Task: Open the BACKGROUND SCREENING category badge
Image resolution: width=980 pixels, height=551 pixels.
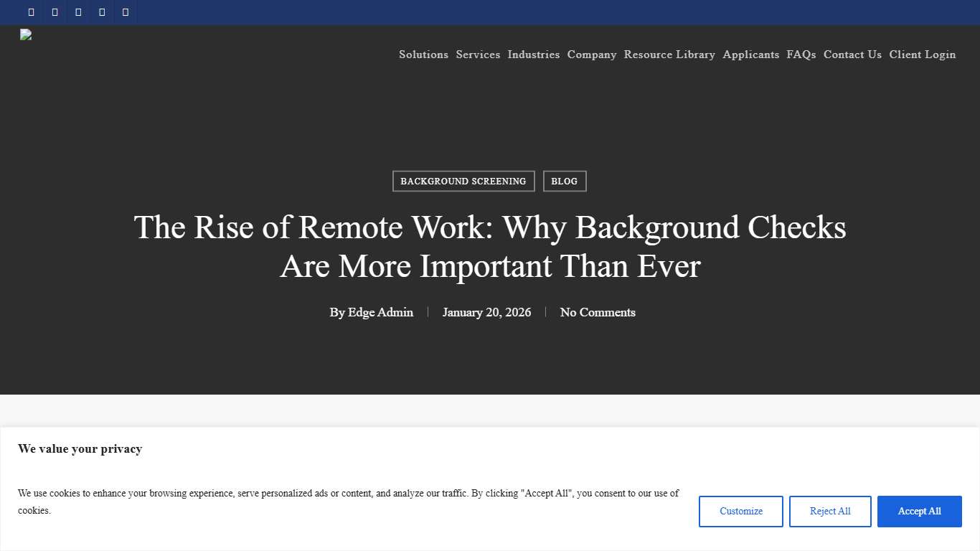Action: click(463, 181)
